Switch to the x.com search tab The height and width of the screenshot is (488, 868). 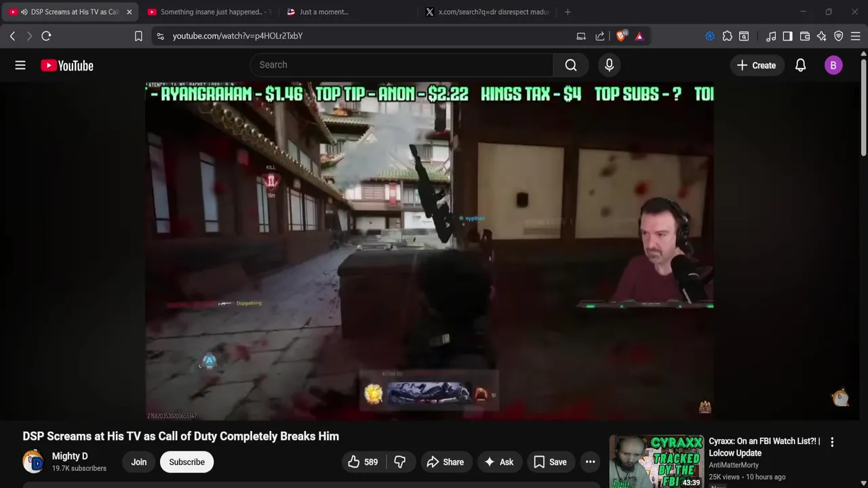[486, 12]
